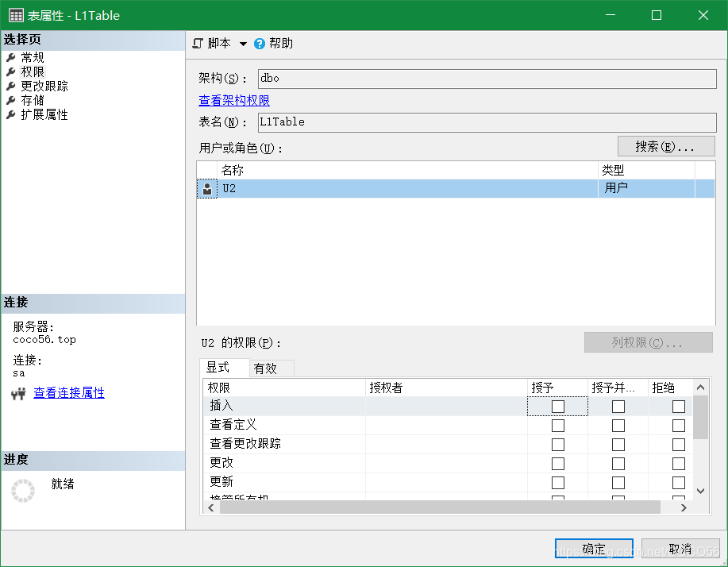The image size is (728, 567).
Task: Select the 常规 page
Action: pos(33,58)
